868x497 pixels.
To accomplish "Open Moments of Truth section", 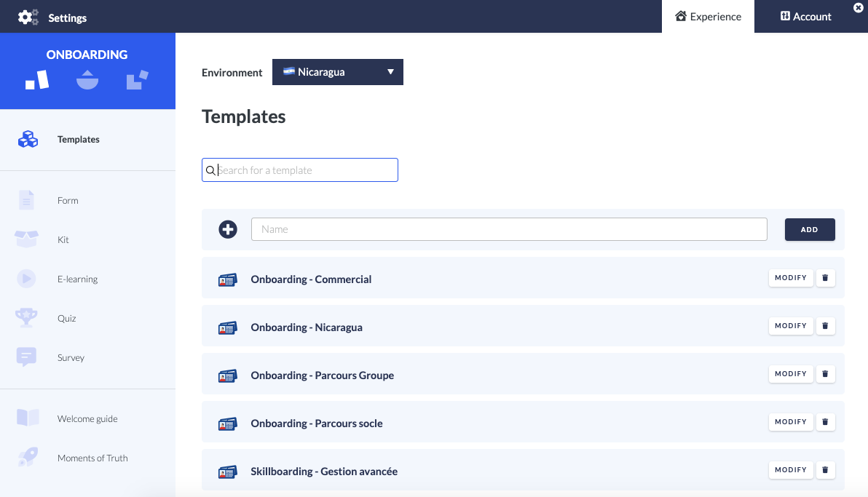I will coord(92,458).
